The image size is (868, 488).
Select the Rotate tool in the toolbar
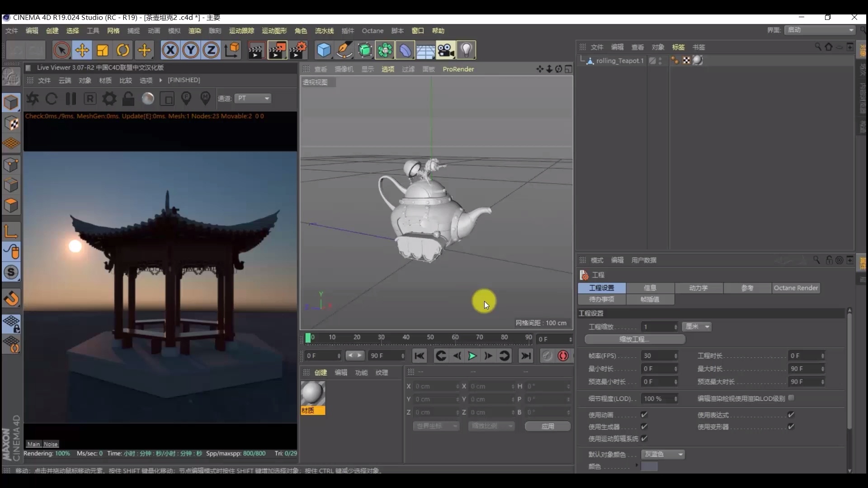point(123,50)
